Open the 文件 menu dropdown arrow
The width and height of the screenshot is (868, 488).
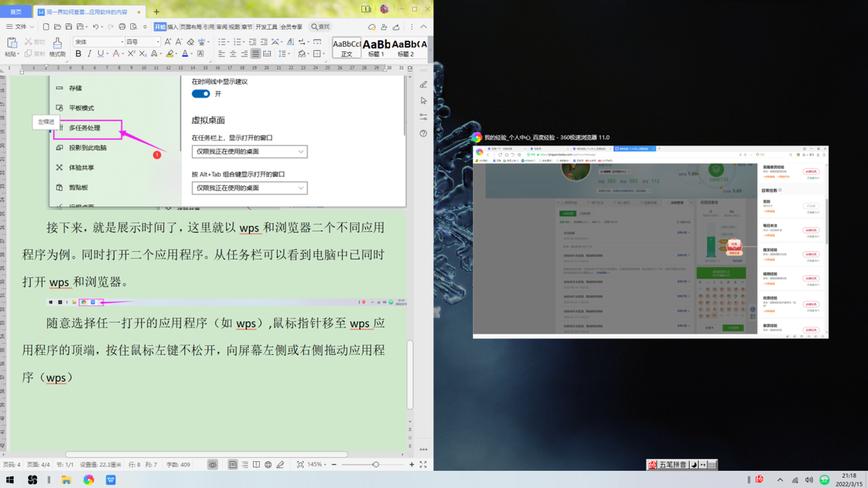click(32, 26)
